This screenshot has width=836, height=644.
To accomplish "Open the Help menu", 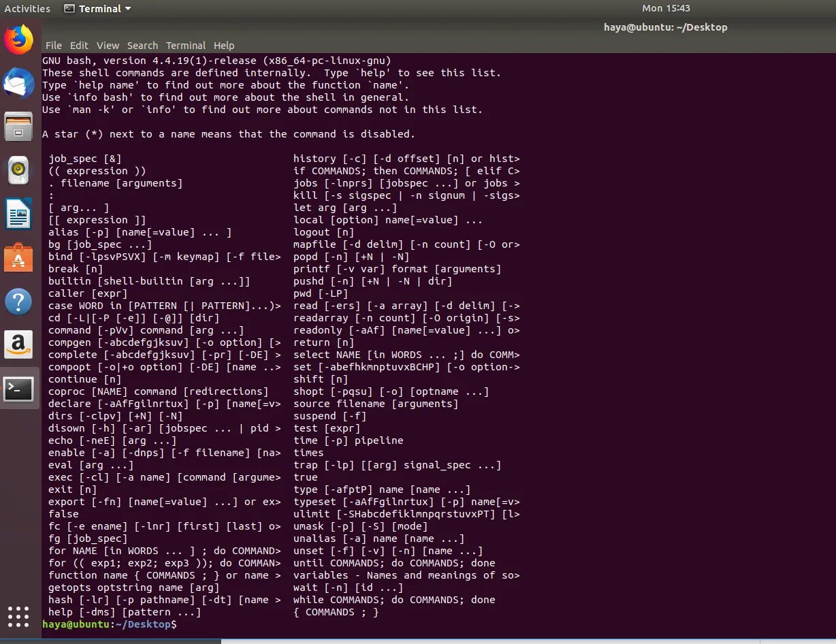I will pyautogui.click(x=224, y=46).
